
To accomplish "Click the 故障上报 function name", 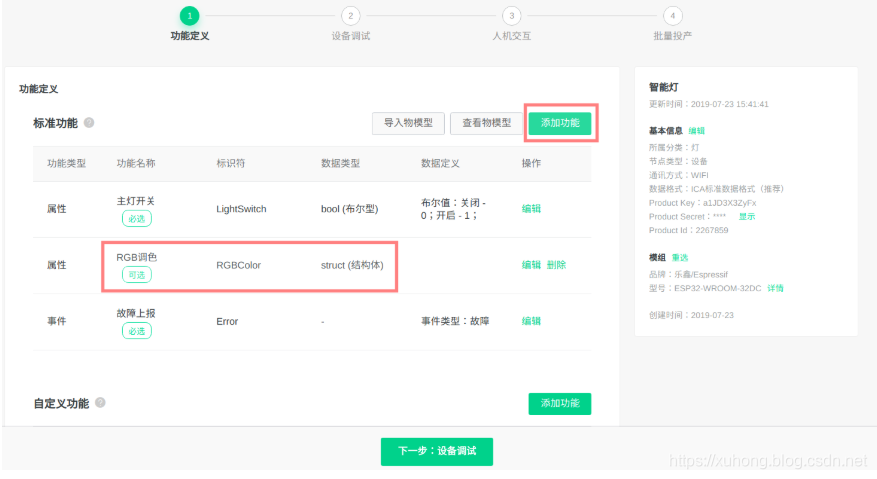I will pyautogui.click(x=136, y=313).
